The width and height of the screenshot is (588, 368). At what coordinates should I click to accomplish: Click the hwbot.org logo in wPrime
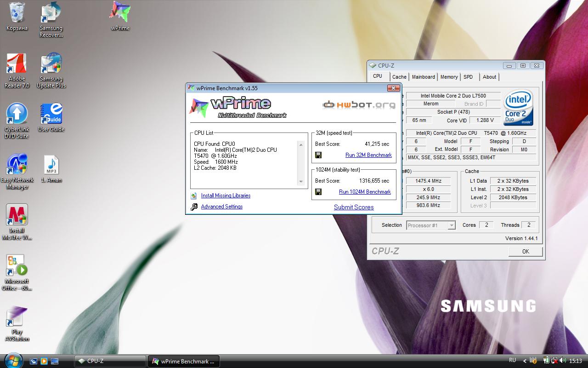click(x=359, y=105)
